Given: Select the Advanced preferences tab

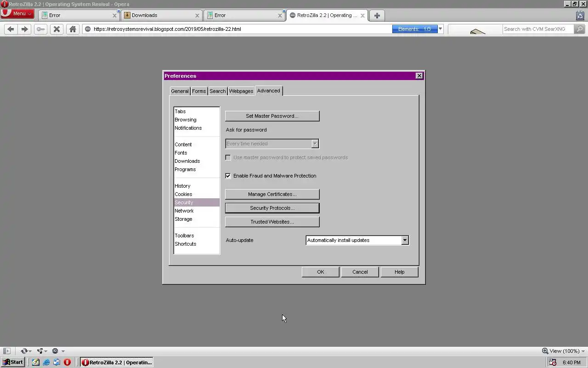Looking at the screenshot, I should click(269, 91).
